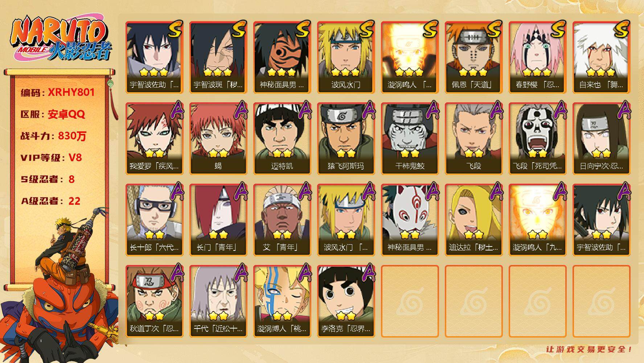Select the 波风水门 S-rank ninja card

346,57
